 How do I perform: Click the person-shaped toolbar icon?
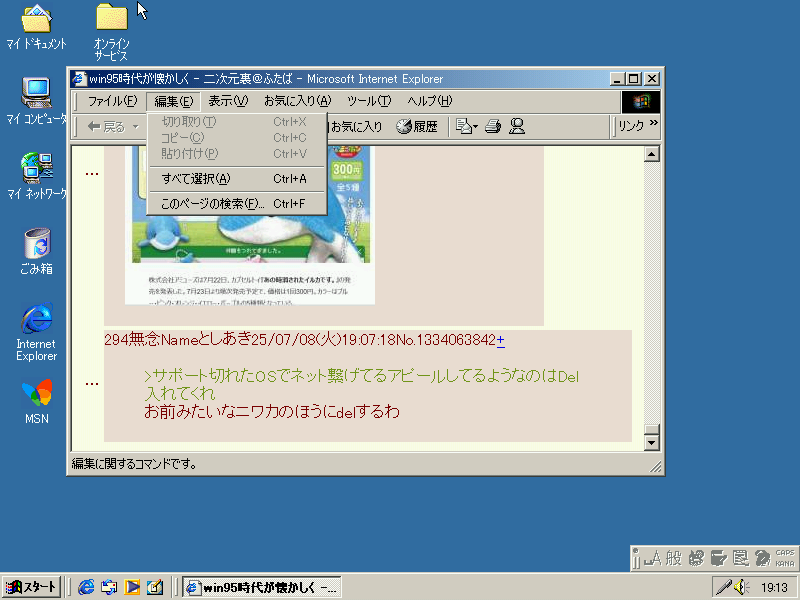517,126
